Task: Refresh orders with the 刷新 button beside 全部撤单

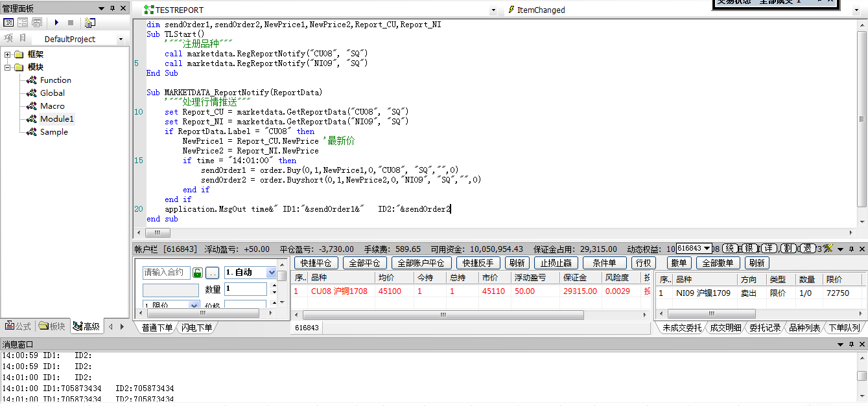Action: [757, 263]
